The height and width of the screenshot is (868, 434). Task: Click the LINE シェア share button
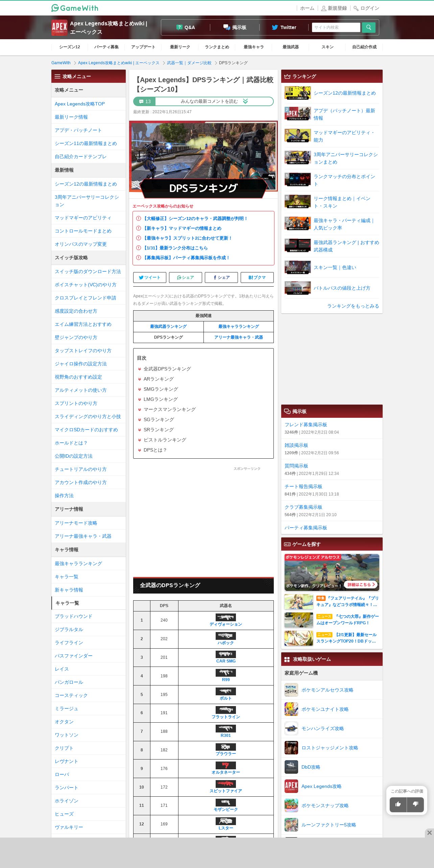coord(186,278)
